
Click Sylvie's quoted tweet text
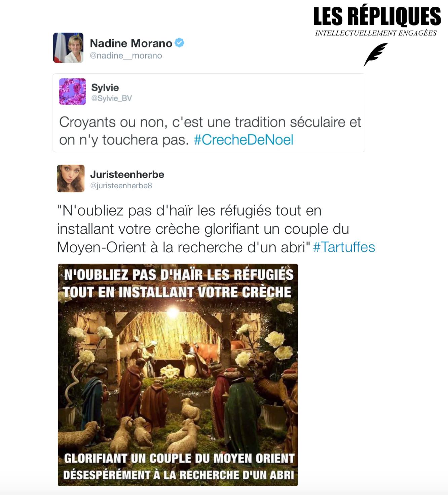(210, 131)
